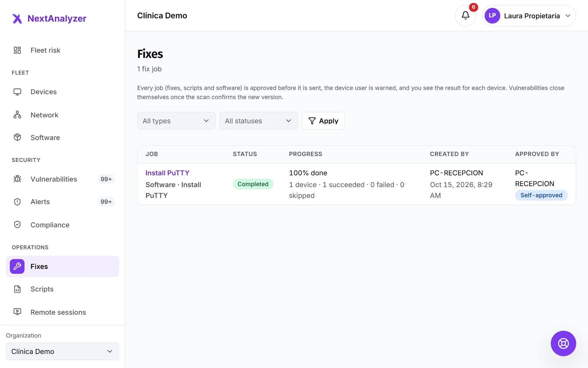Click the NextAnalyzer X logo icon
This screenshot has height=368, width=588.
coord(17,19)
